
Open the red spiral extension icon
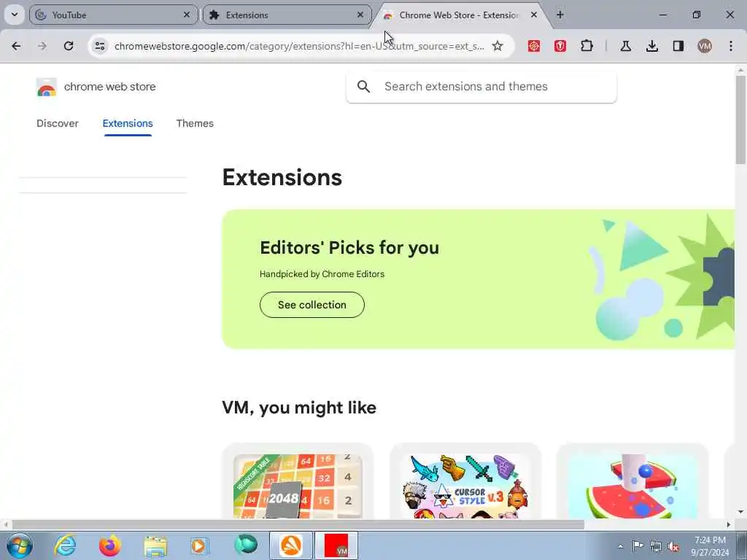pyautogui.click(x=534, y=46)
